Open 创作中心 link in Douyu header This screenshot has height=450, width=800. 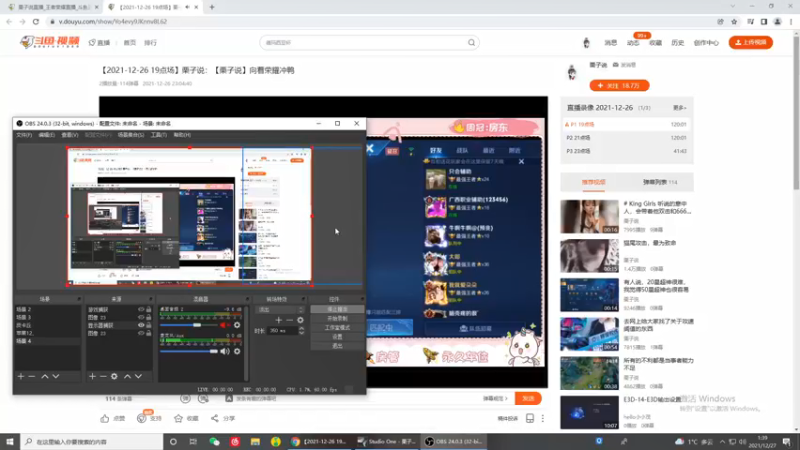point(706,43)
